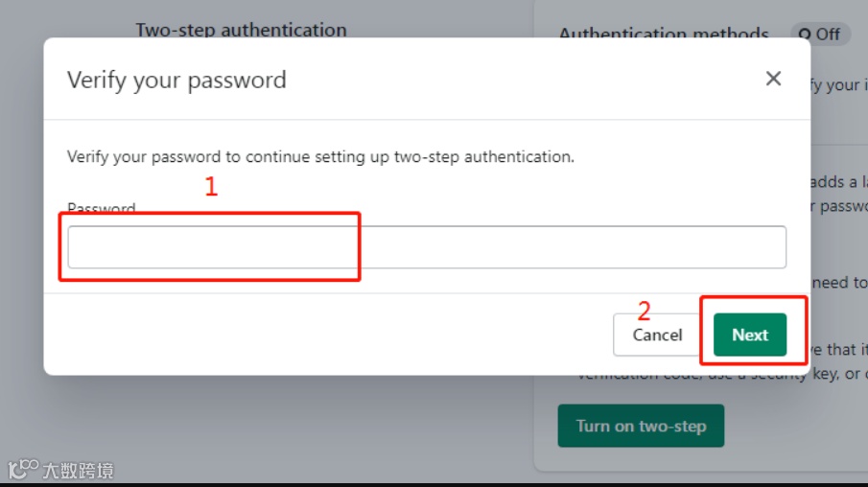Click the Verify your password title
The image size is (868, 487).
[x=176, y=80]
